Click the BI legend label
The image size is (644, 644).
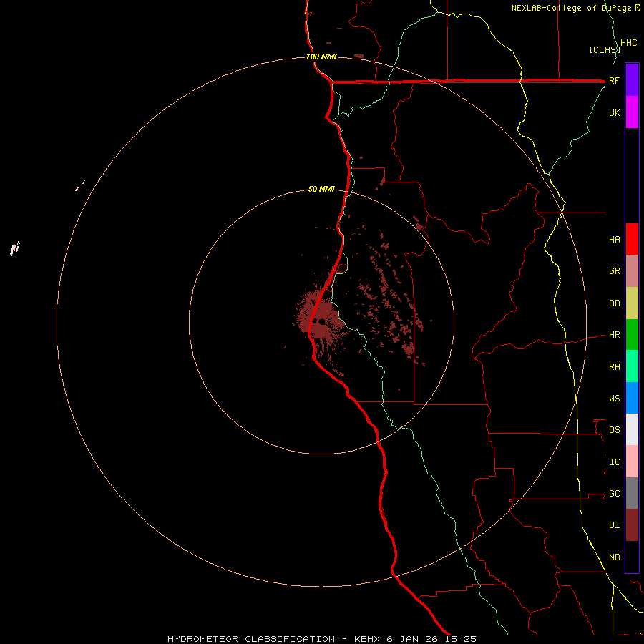point(614,525)
